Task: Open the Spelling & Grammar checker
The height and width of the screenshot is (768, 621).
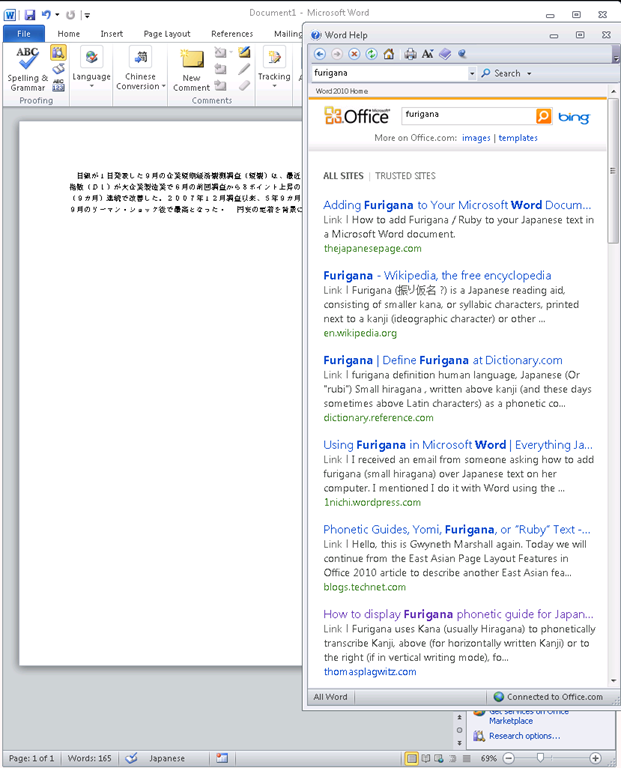Action: point(27,68)
